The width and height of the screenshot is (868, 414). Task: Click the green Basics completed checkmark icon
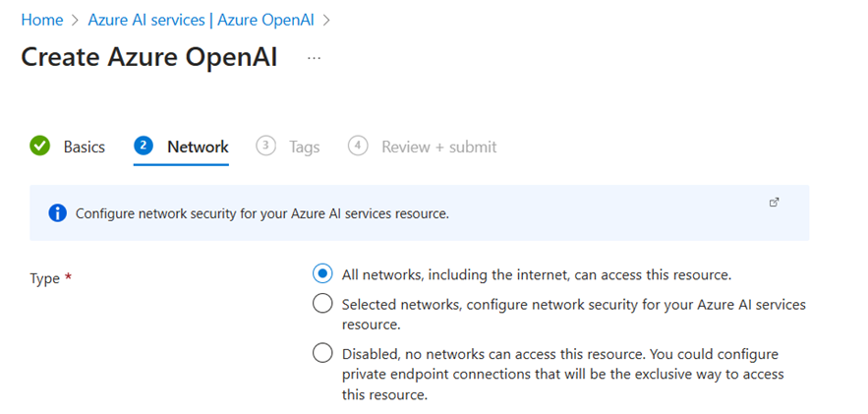coord(40,147)
